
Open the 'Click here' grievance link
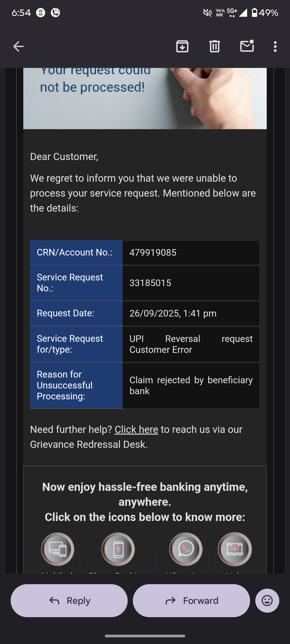pyautogui.click(x=136, y=430)
